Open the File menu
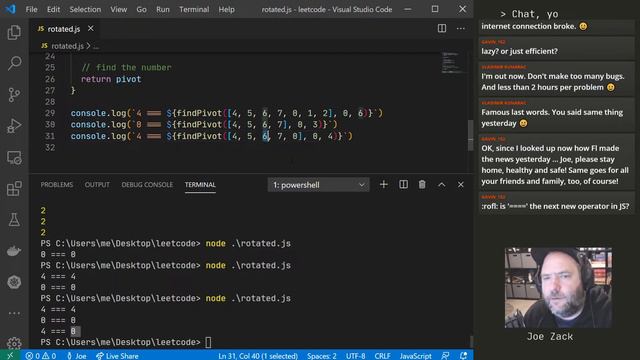The width and height of the screenshot is (640, 360). 31,9
